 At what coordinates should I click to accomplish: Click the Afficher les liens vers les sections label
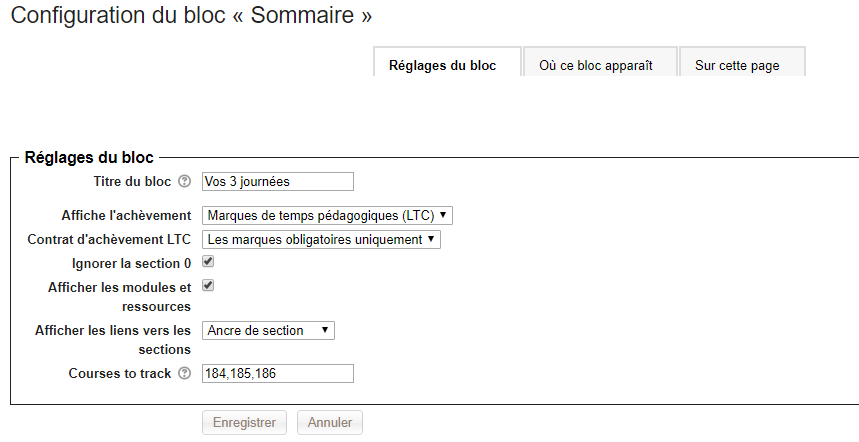[112, 340]
